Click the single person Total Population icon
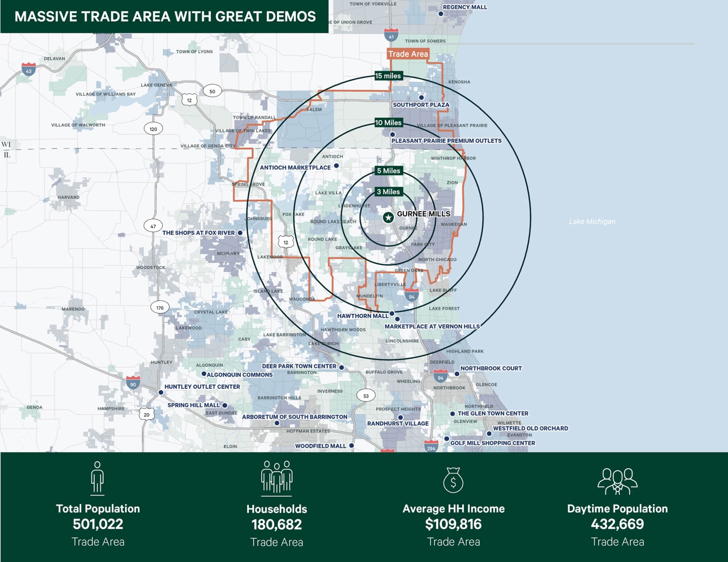This screenshot has height=562, width=728. [97, 478]
